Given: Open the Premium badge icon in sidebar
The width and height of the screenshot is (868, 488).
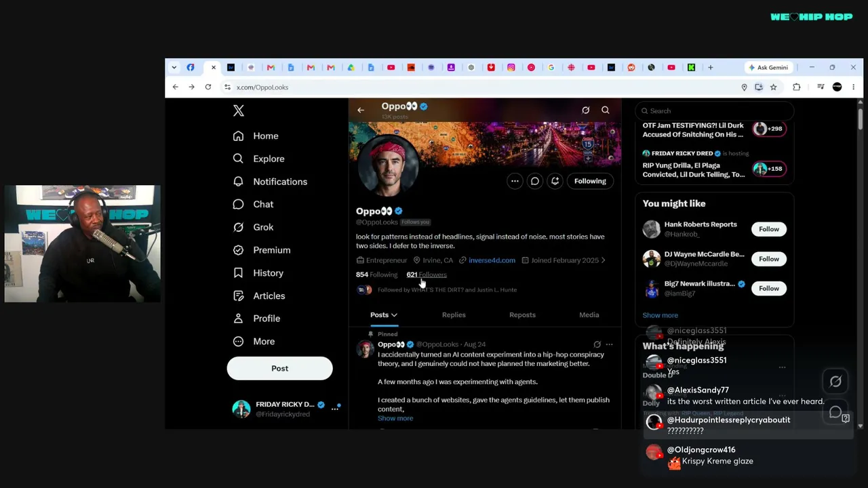Looking at the screenshot, I should click(x=238, y=250).
